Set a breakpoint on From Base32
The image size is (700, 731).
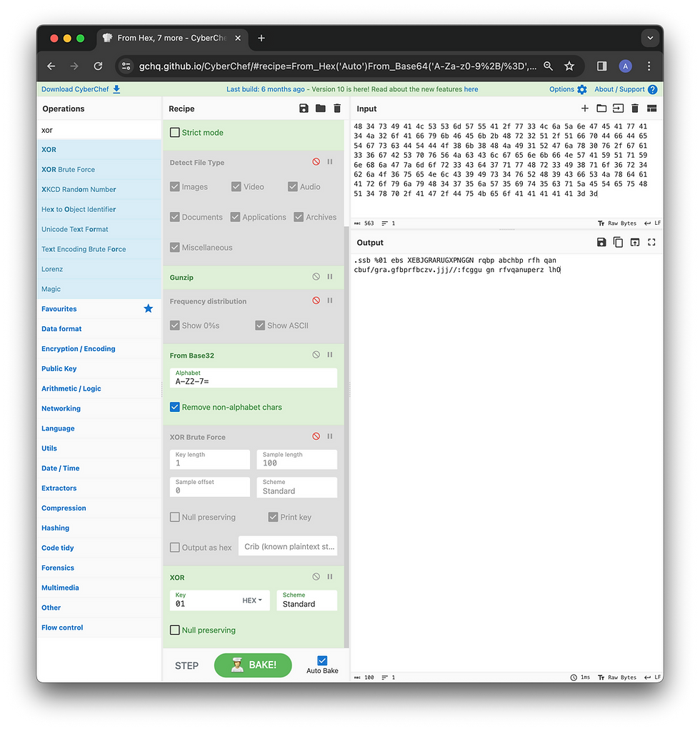330,354
